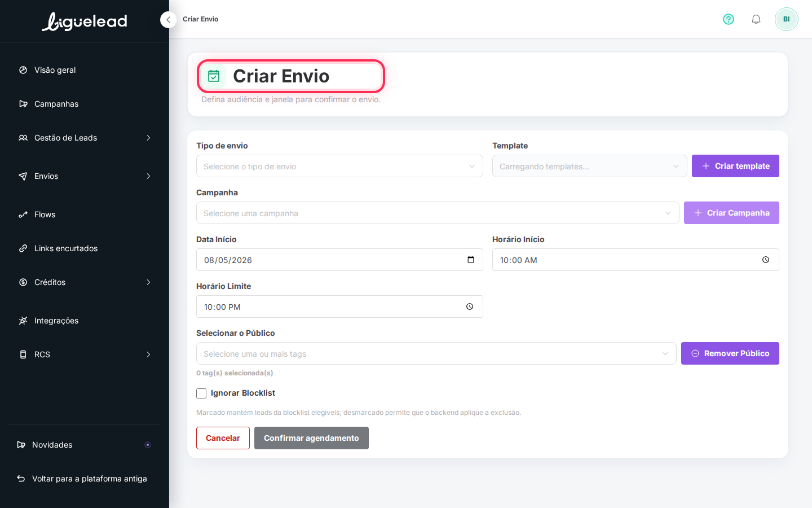The height and width of the screenshot is (508, 812).
Task: Click the Horário Limite time field
Action: [339, 306]
